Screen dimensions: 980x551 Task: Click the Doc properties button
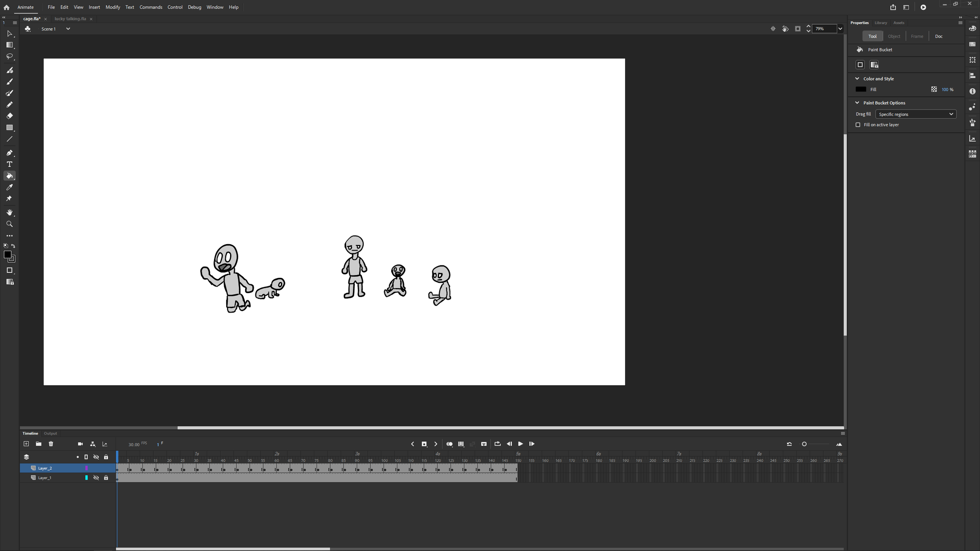coord(939,36)
